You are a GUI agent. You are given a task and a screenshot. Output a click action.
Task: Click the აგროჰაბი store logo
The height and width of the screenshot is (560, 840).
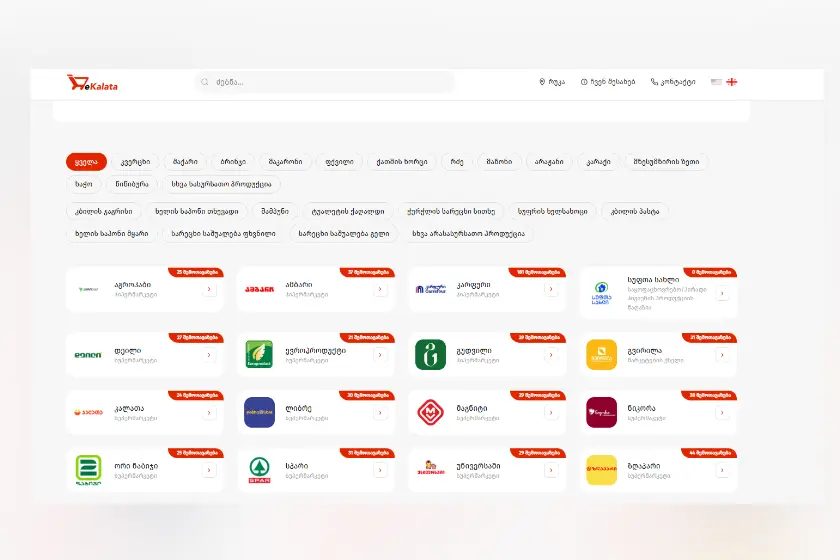click(x=88, y=289)
